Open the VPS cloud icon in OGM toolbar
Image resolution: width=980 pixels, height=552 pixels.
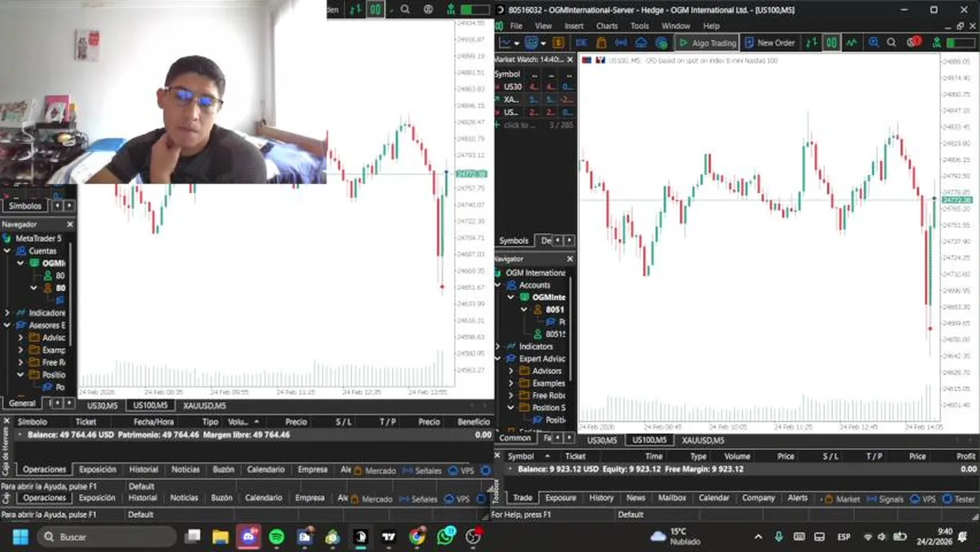(641, 43)
